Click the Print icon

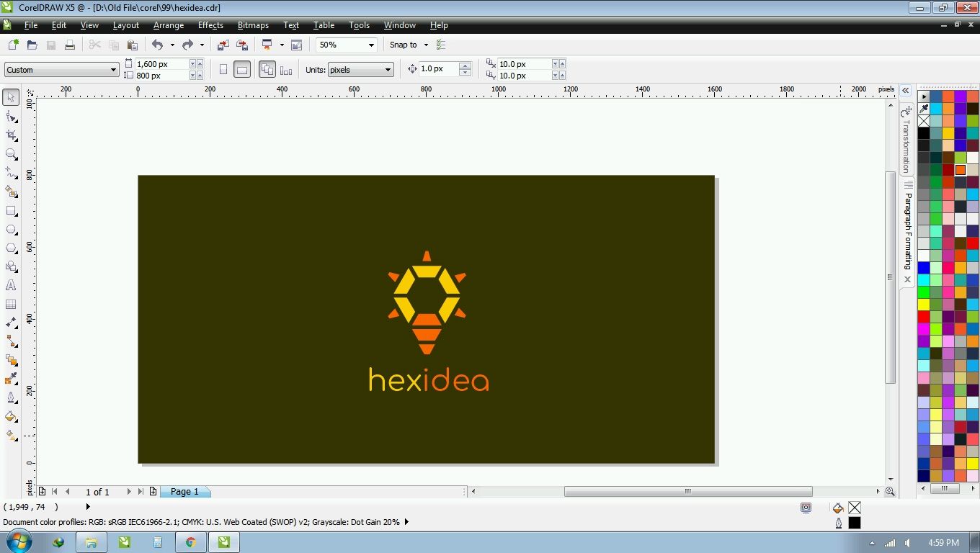click(x=70, y=45)
